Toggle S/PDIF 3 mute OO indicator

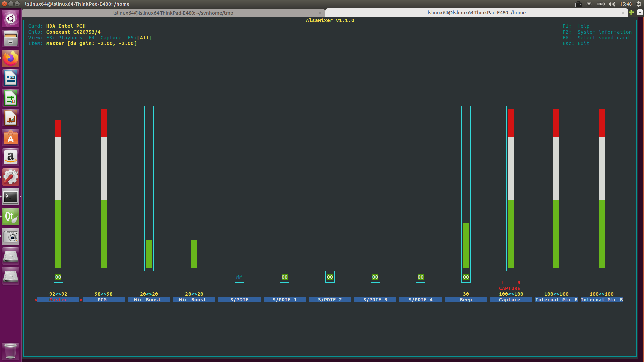point(375,277)
